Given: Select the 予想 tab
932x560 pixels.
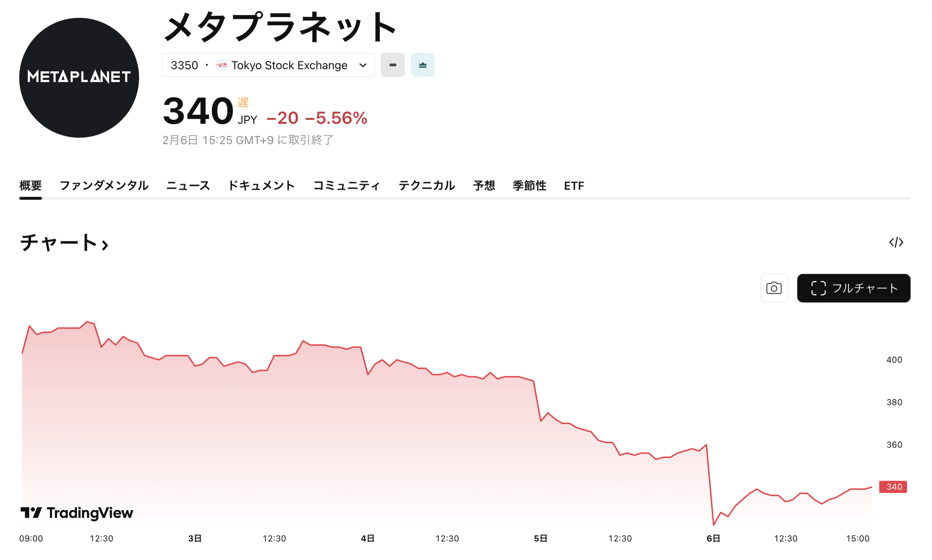Looking at the screenshot, I should pyautogui.click(x=484, y=186).
